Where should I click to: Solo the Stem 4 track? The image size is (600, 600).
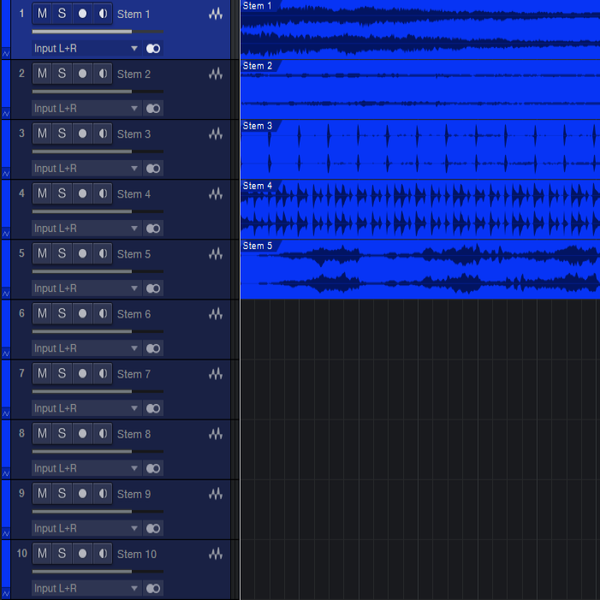(61, 194)
